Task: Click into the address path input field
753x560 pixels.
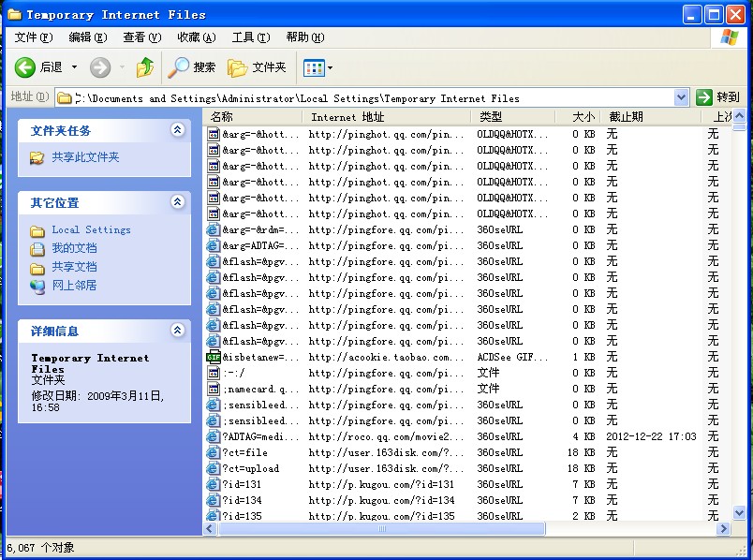Action: [x=365, y=98]
